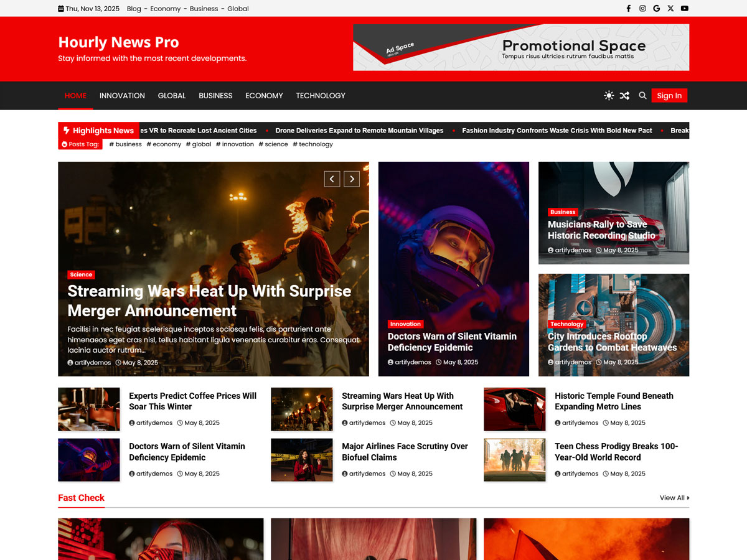
Task: Click May 8, 2025 date under Teen Chess article
Action: [624, 474]
